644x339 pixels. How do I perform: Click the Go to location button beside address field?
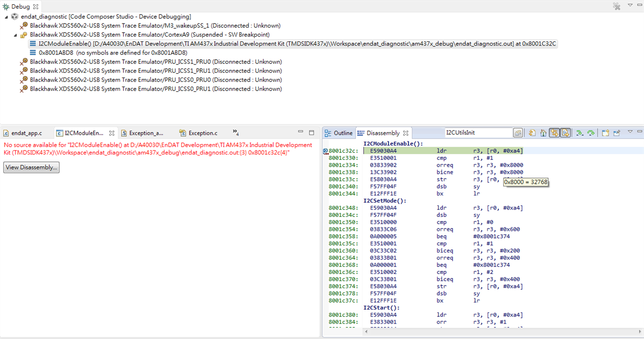pyautogui.click(x=518, y=133)
